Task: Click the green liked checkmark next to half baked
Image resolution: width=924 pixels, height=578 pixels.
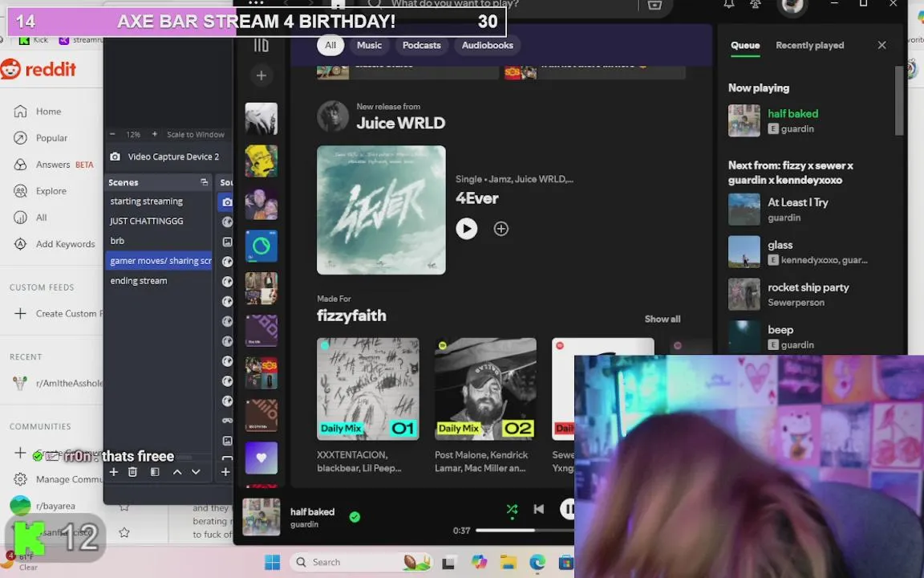Action: point(355,517)
